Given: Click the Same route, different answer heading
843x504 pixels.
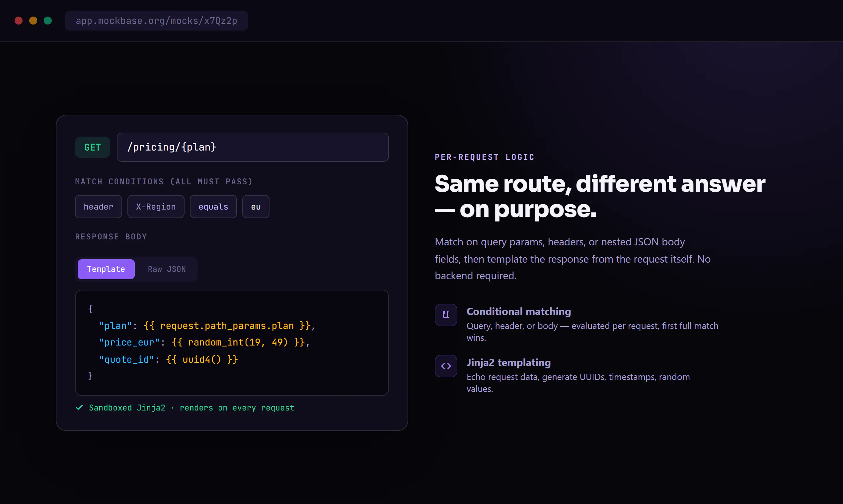Looking at the screenshot, I should point(600,197).
